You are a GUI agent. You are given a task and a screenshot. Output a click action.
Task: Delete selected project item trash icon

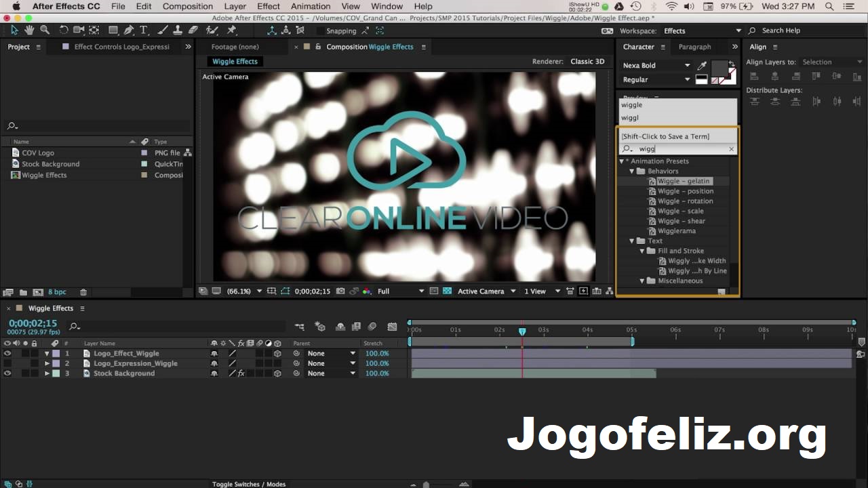coord(83,292)
